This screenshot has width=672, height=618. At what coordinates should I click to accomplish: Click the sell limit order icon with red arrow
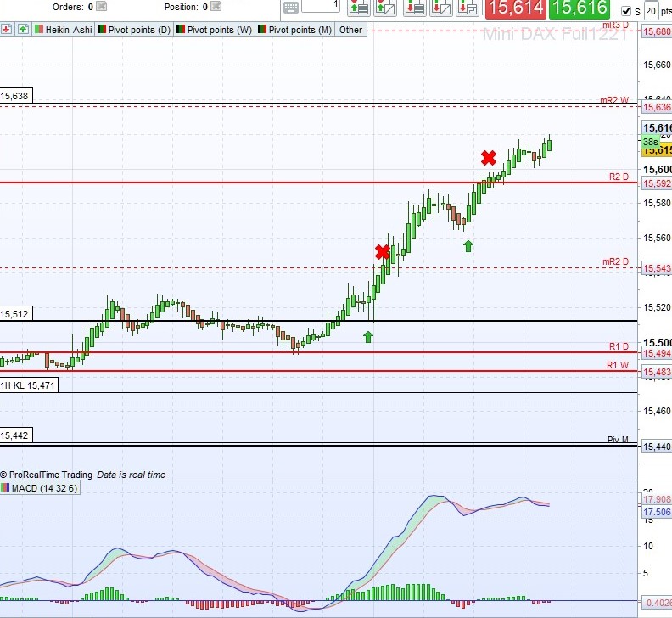(414, 8)
